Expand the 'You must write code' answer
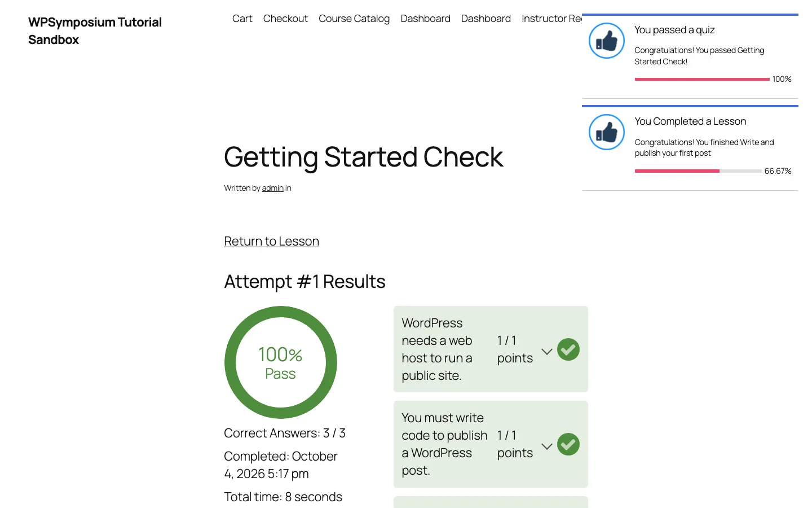This screenshot has height=508, width=812. click(546, 446)
